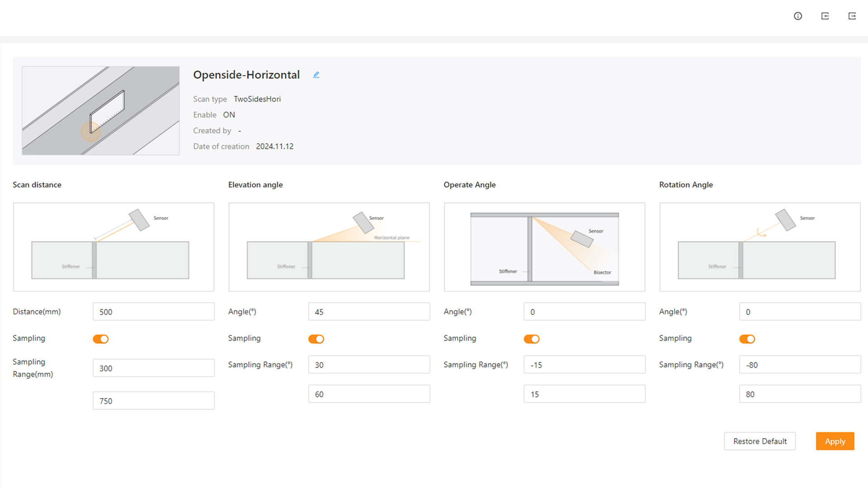Image resolution: width=868 pixels, height=488 pixels.
Task: Focus Scan distance sampling range field 750
Action: pyautogui.click(x=154, y=401)
